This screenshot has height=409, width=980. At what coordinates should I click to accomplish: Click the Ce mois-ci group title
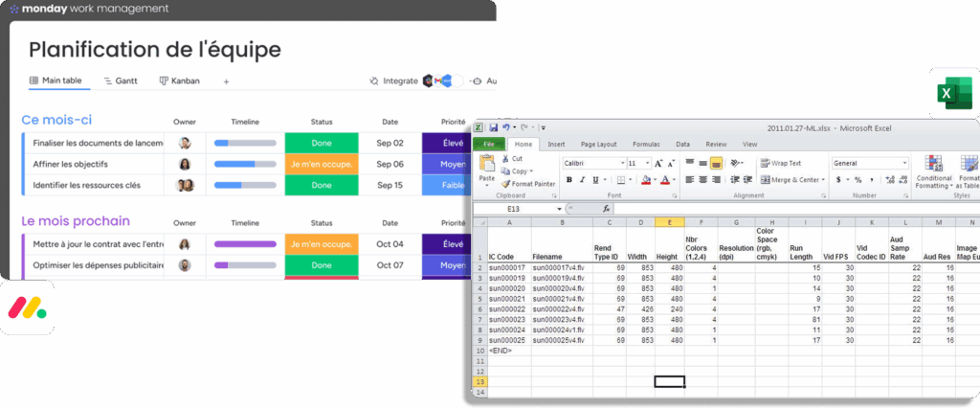(56, 120)
